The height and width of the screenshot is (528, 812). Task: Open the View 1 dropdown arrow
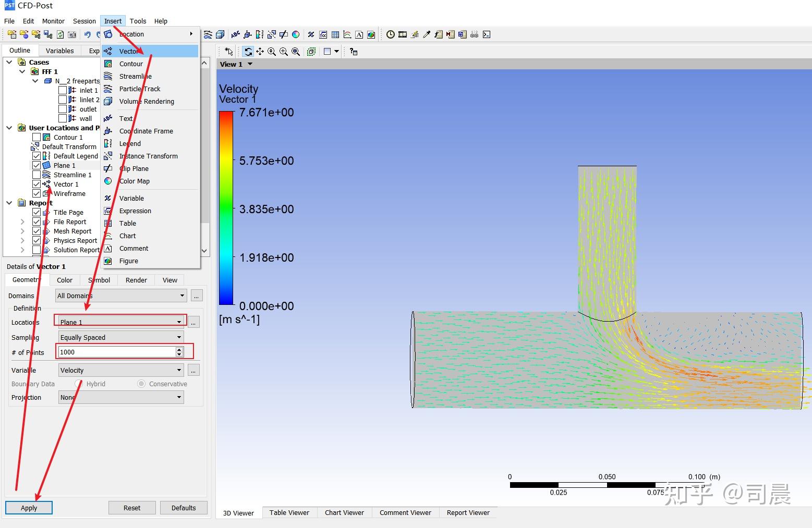(x=250, y=64)
